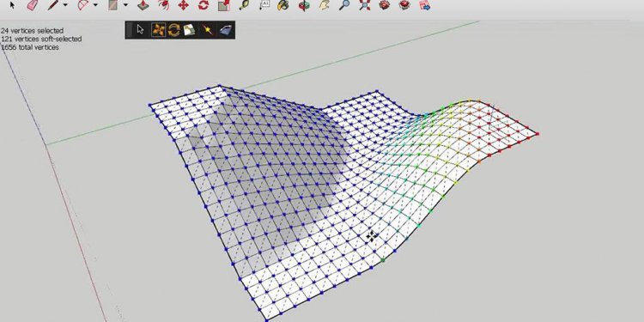
Task: Select the Offset tool
Action: pyautogui.click(x=163, y=5)
